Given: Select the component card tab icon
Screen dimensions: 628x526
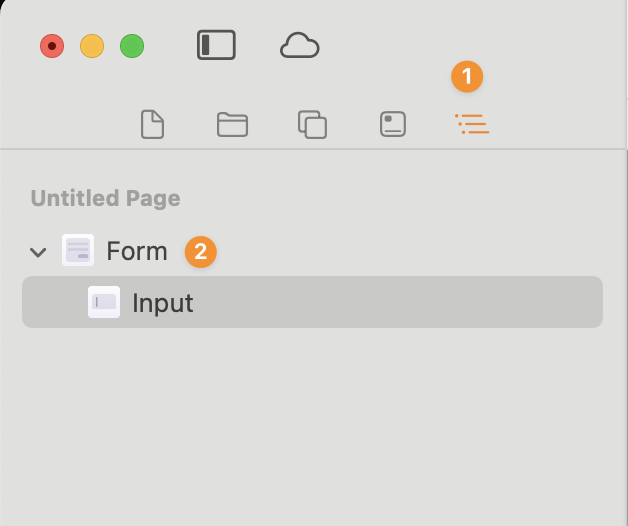Looking at the screenshot, I should point(392,125).
